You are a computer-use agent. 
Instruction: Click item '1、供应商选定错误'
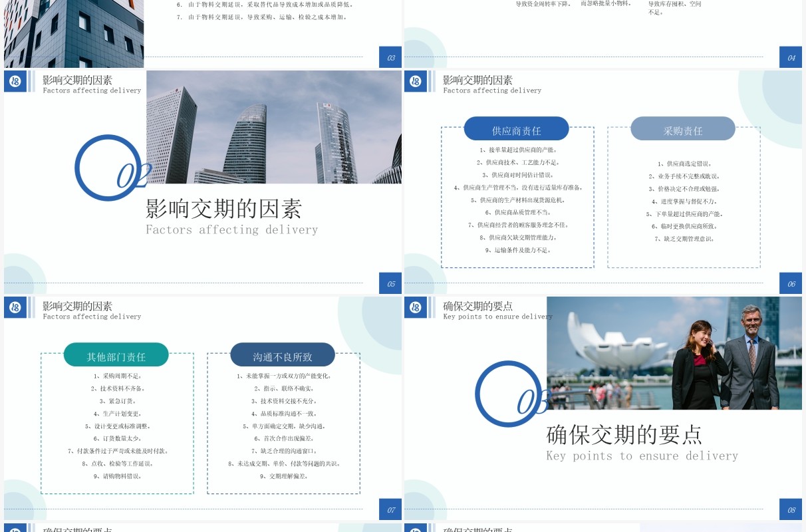click(x=684, y=164)
